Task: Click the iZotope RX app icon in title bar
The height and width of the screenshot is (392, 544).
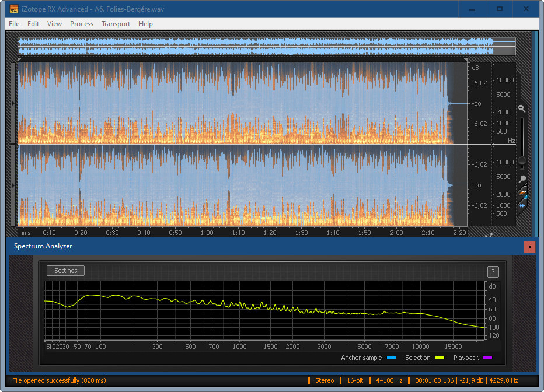Action: (x=14, y=9)
